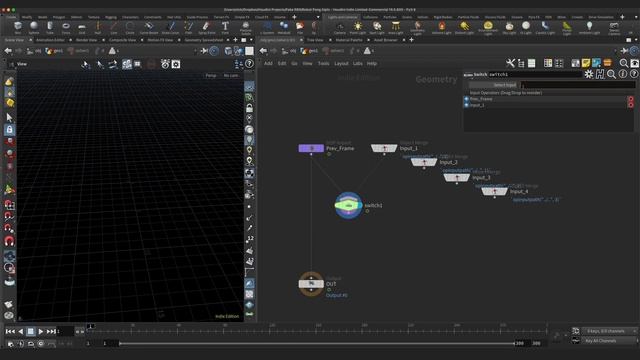Toggle the viewport lock tool in left toolbar
The width and height of the screenshot is (640, 360).
pyautogui.click(x=9, y=130)
